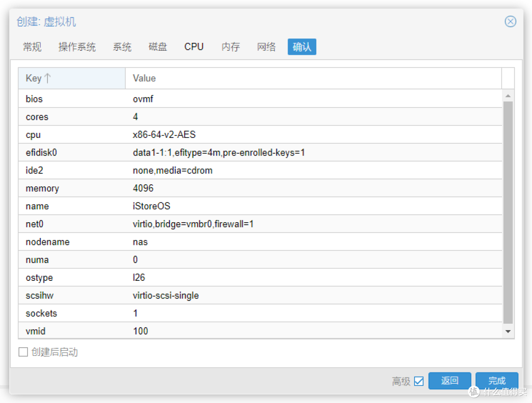The height and width of the screenshot is (403, 532).
Task: Enable the 创建后启动 checkbox
Action: pos(22,352)
